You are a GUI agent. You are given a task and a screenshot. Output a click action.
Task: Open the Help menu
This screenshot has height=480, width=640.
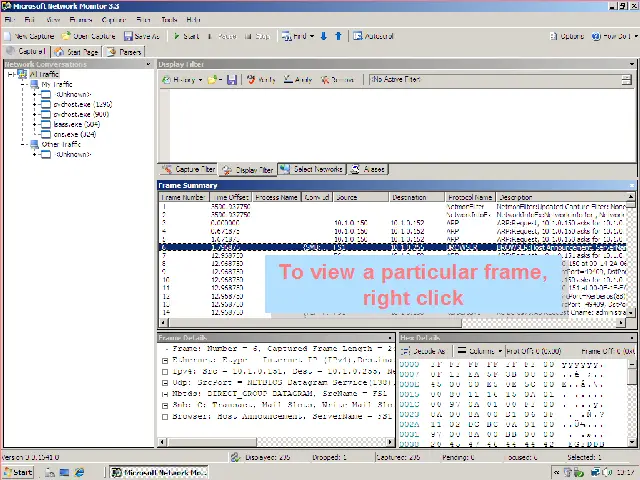tap(193, 20)
